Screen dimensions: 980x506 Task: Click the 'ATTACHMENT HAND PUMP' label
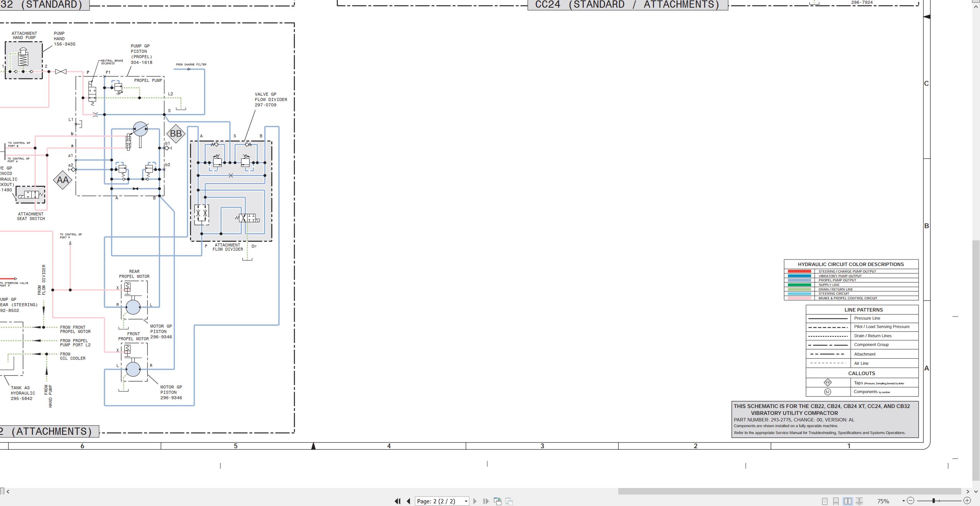[24, 36]
